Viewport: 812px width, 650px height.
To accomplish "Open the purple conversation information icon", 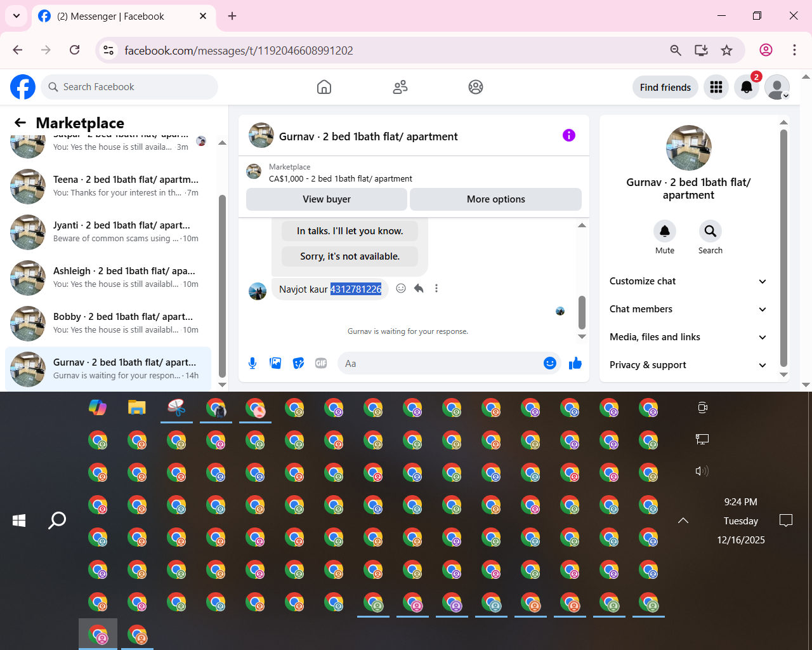I will click(x=569, y=135).
